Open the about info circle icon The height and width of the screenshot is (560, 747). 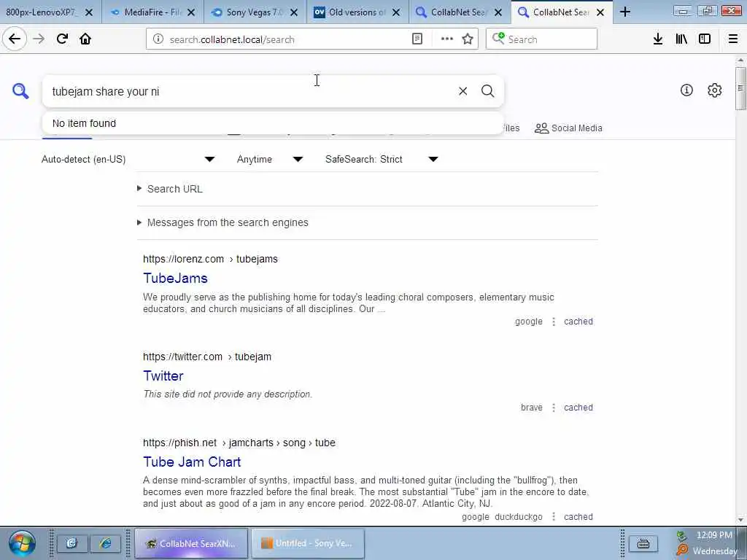click(686, 90)
